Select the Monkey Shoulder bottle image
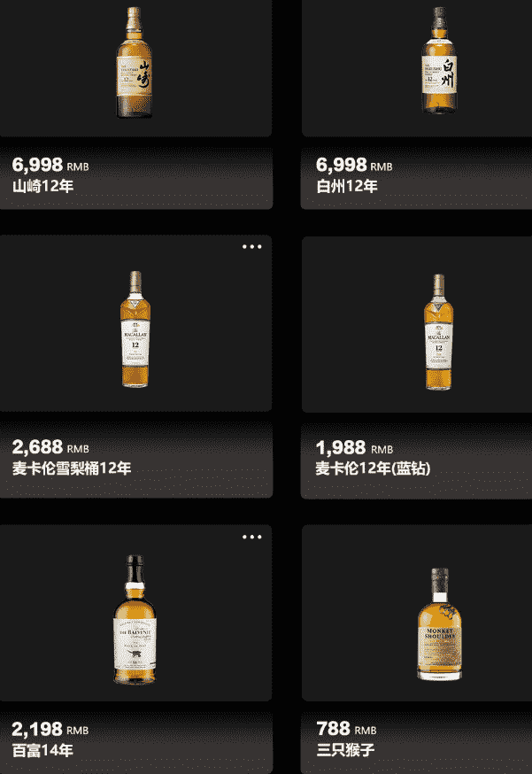532x774 pixels. point(440,624)
